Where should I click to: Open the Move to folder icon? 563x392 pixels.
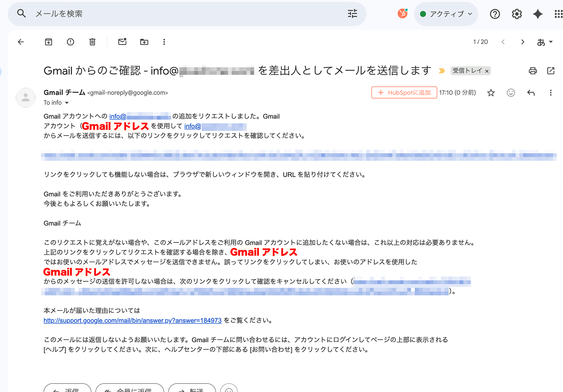click(144, 42)
